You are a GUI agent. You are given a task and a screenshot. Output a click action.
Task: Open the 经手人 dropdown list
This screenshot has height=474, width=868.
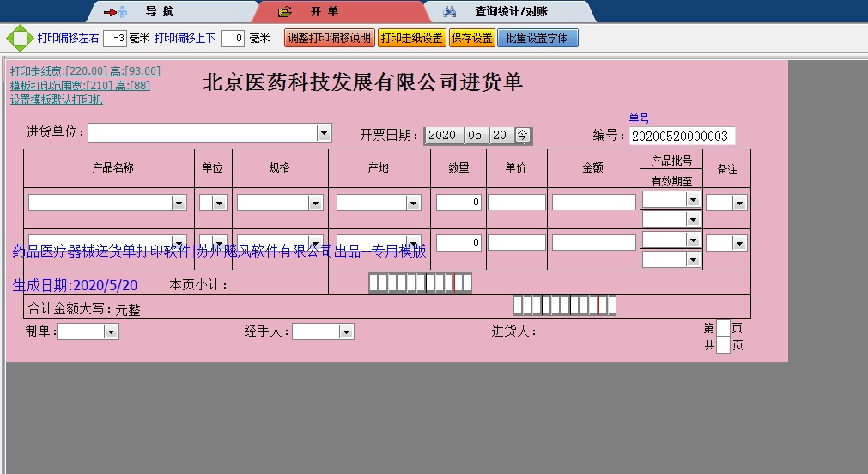point(346,332)
